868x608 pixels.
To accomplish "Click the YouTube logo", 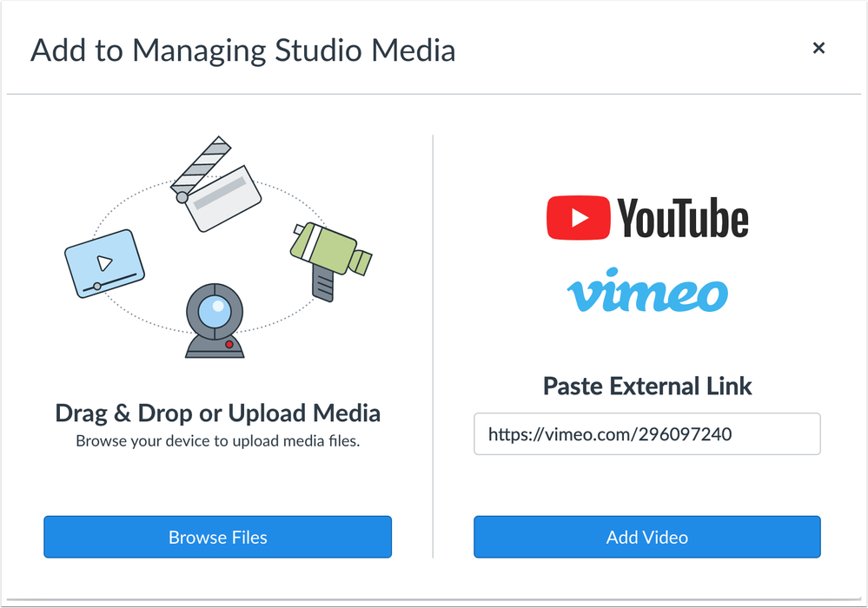I will [x=647, y=218].
